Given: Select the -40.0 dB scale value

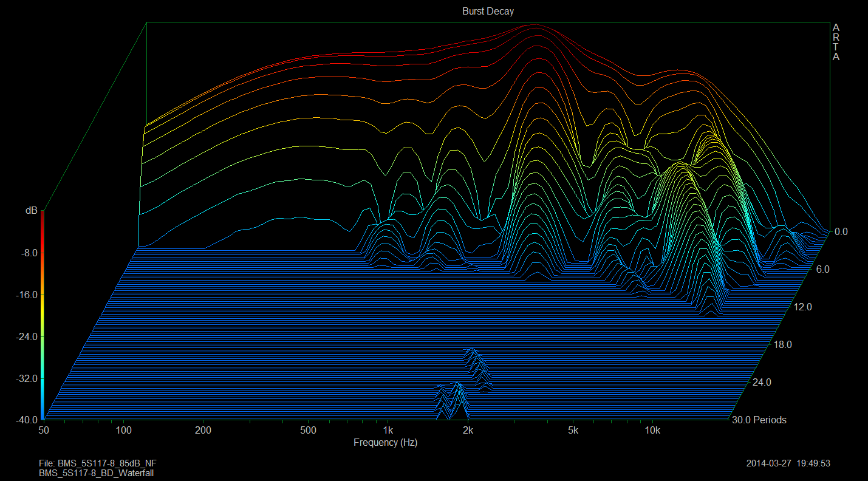Looking at the screenshot, I should [x=26, y=420].
